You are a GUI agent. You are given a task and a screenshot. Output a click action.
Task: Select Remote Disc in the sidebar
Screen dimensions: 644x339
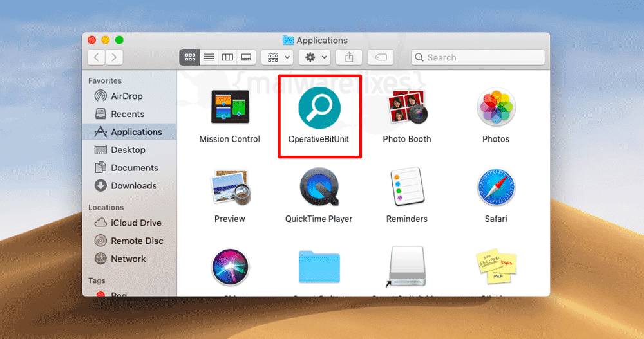point(129,241)
